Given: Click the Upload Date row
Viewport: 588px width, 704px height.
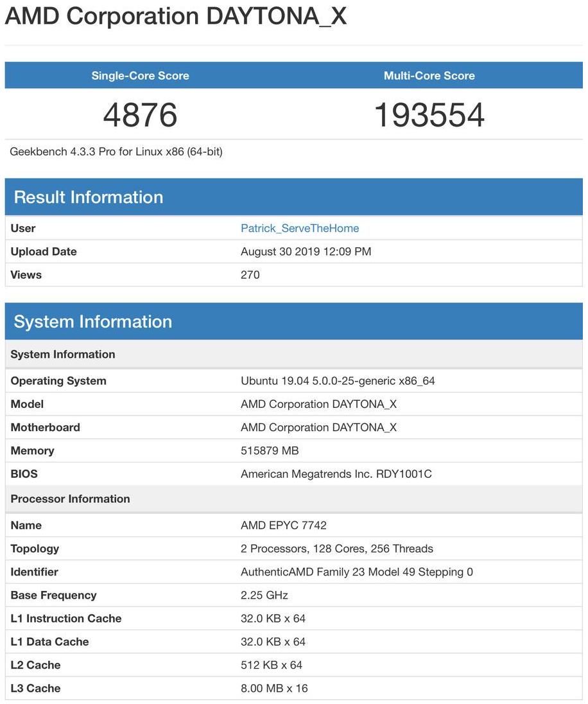Looking at the screenshot, I should coord(43,251).
